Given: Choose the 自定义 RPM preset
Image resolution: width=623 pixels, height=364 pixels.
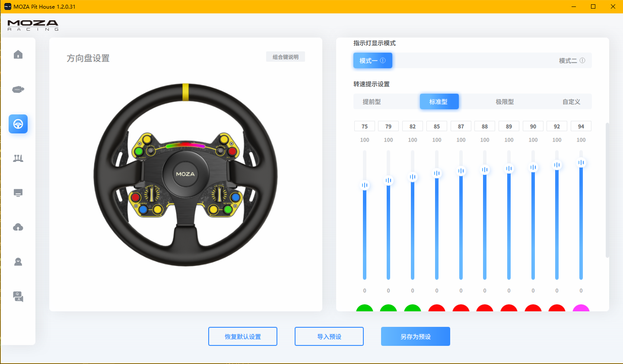Looking at the screenshot, I should pyautogui.click(x=571, y=102).
